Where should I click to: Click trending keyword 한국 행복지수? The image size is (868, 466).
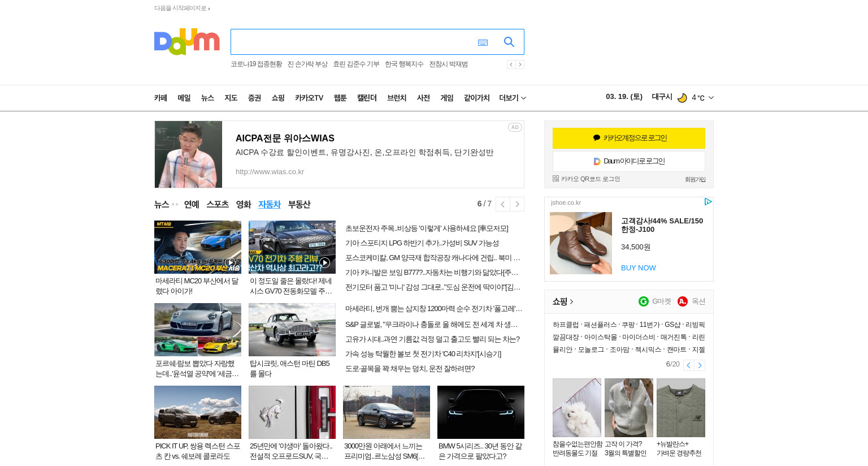coord(404,64)
